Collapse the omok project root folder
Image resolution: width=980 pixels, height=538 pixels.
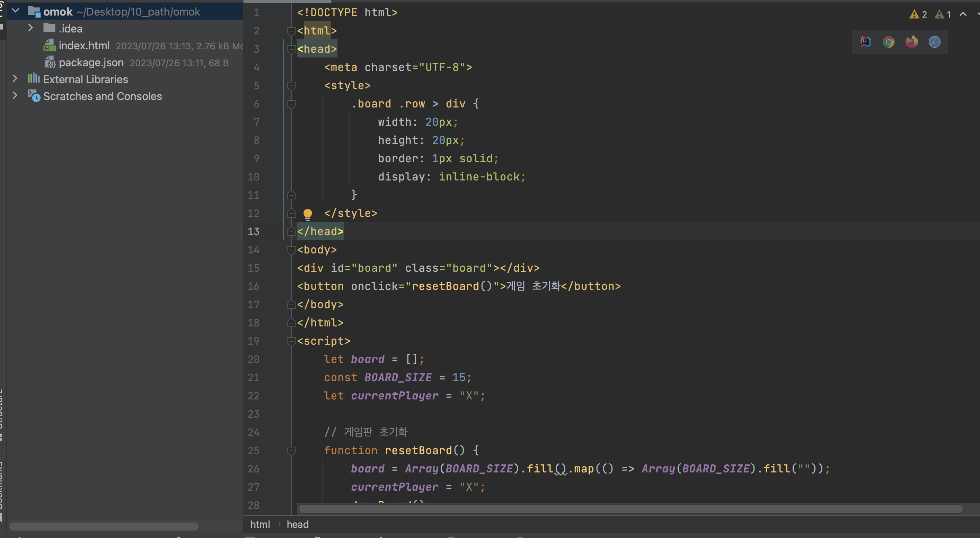pyautogui.click(x=16, y=11)
